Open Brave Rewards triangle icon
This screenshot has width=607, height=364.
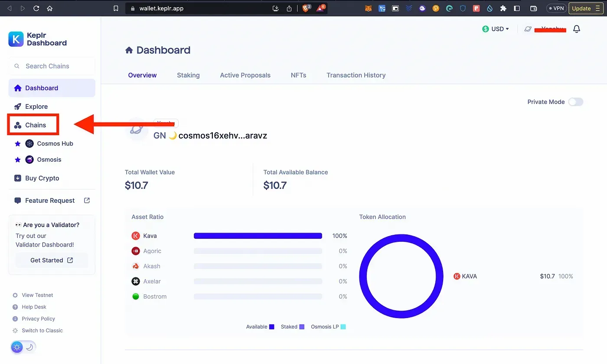[x=321, y=8]
